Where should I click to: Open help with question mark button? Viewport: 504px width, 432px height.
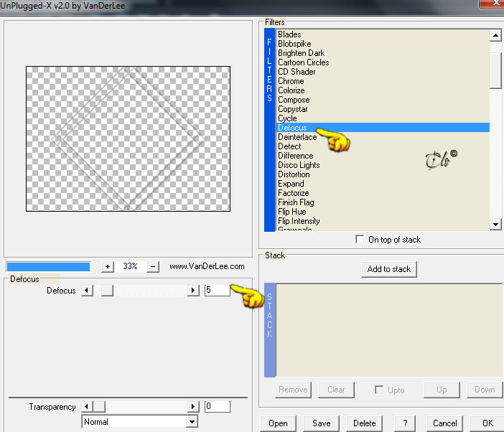coord(405,423)
